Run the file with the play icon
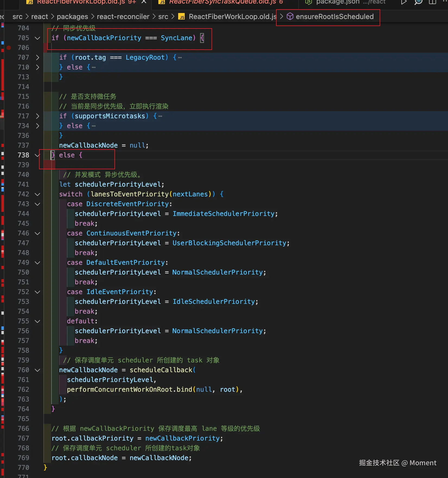 [x=404, y=2]
